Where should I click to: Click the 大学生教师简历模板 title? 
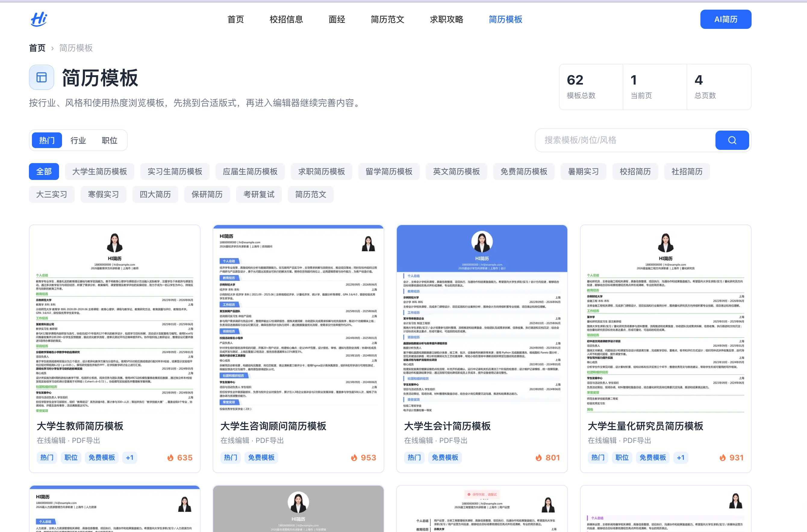(x=80, y=426)
